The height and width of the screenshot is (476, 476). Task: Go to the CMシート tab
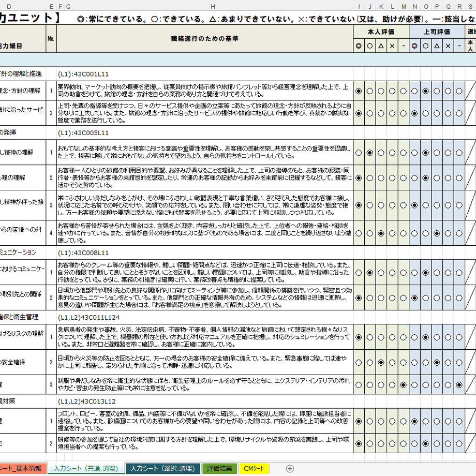tap(254, 468)
